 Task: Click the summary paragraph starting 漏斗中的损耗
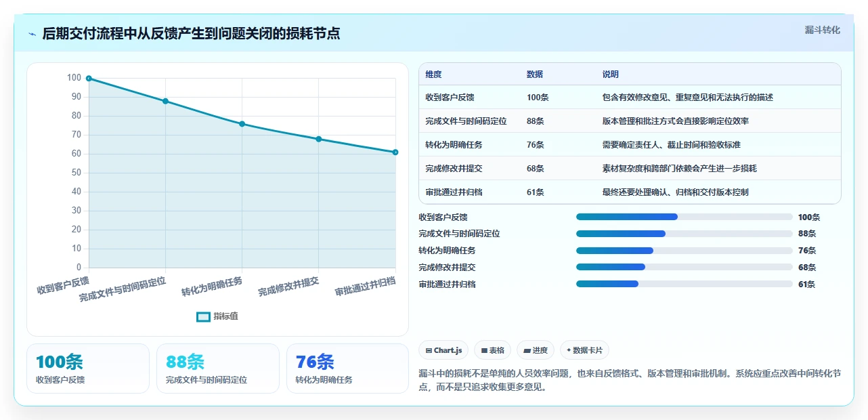pyautogui.click(x=630, y=381)
